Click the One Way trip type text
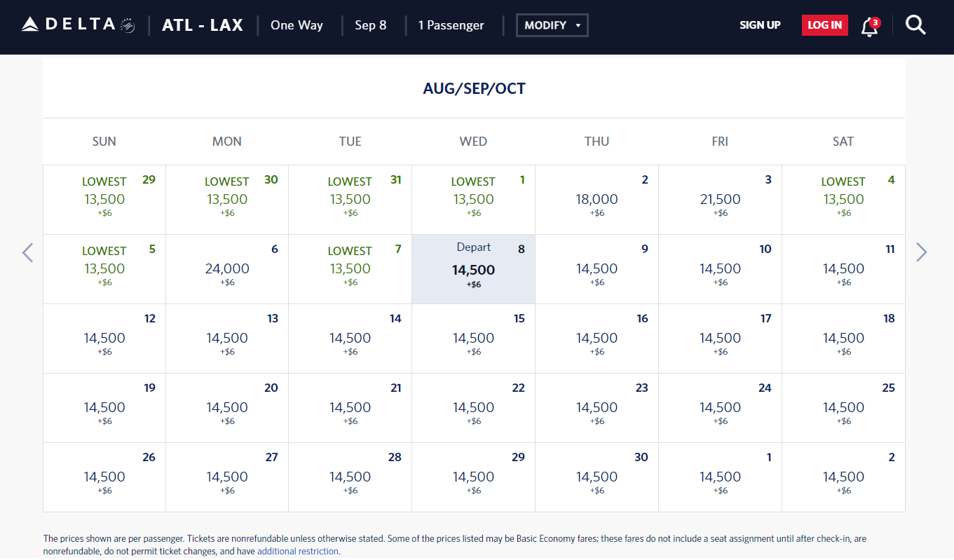The width and height of the screenshot is (954, 560). click(297, 25)
